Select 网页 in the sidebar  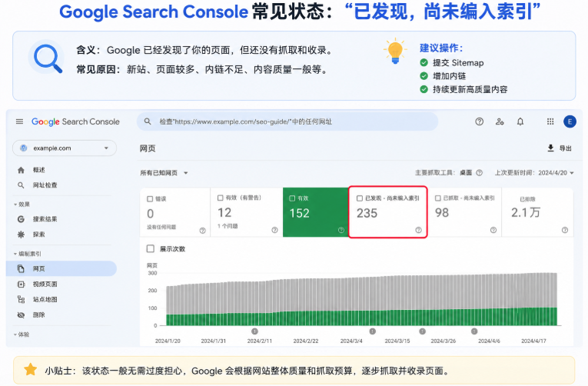61,268
